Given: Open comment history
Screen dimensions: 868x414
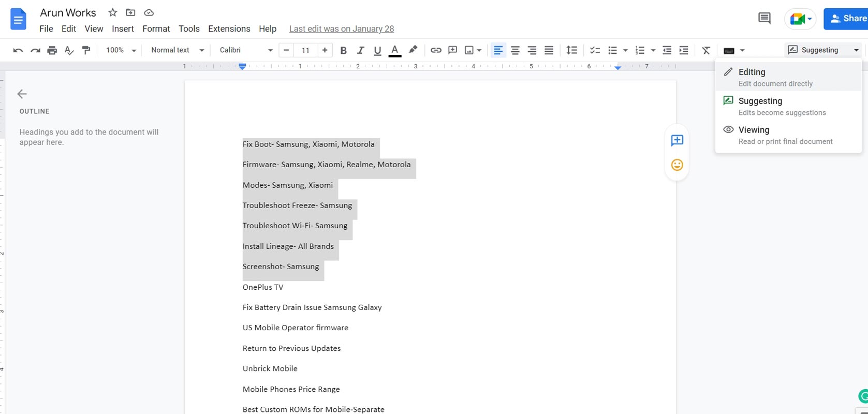Looking at the screenshot, I should pos(764,19).
